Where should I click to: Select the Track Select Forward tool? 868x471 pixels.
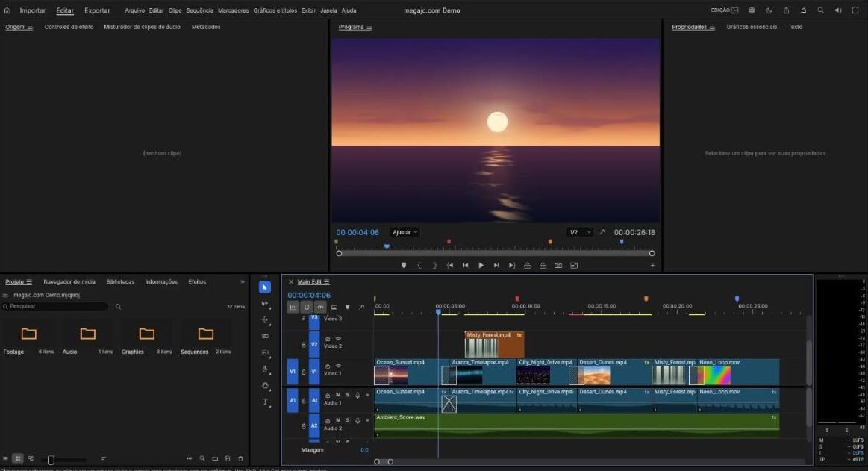(265, 304)
